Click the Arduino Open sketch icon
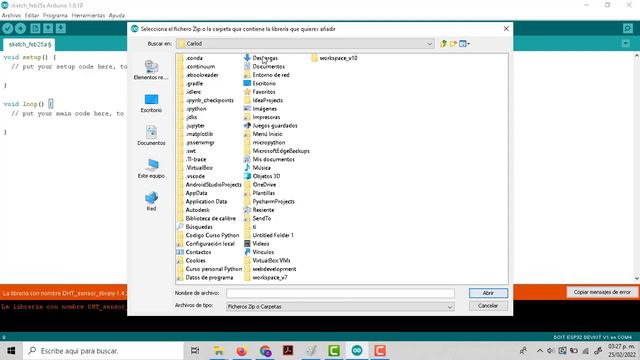Screen dimensions: 640x360 (x=48, y=28)
